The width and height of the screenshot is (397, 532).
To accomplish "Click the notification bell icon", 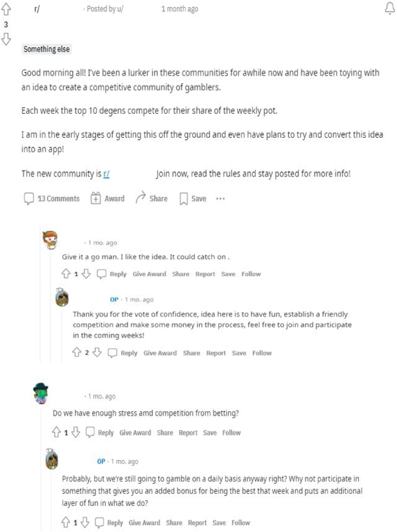I will (390, 9).
